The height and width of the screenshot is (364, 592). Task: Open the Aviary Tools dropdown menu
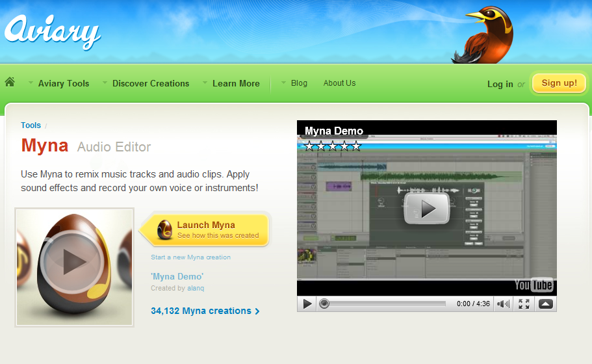point(63,83)
